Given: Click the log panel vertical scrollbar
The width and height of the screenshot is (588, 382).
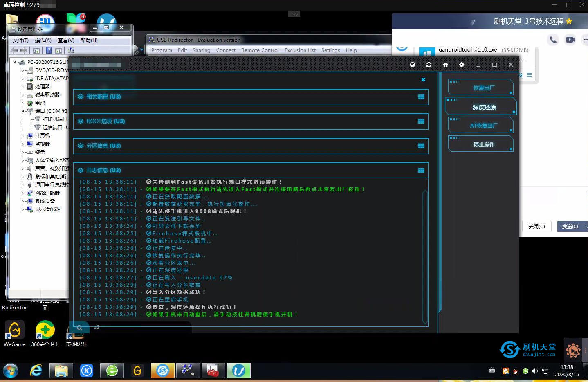Looking at the screenshot, I should [425, 257].
